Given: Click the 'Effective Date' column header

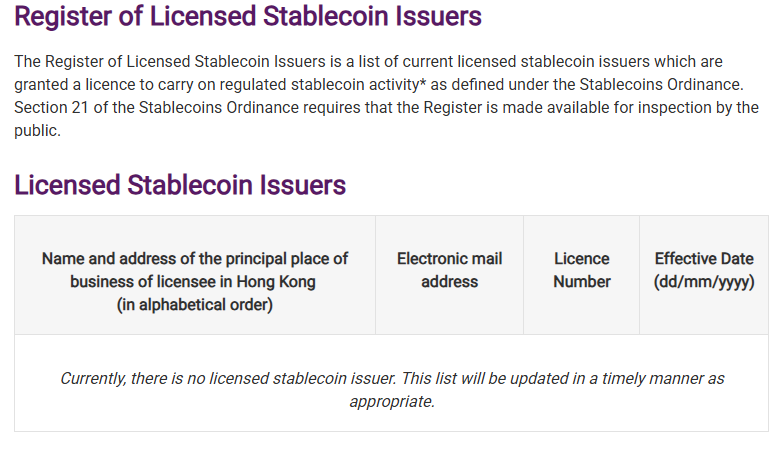Looking at the screenshot, I should [704, 259].
